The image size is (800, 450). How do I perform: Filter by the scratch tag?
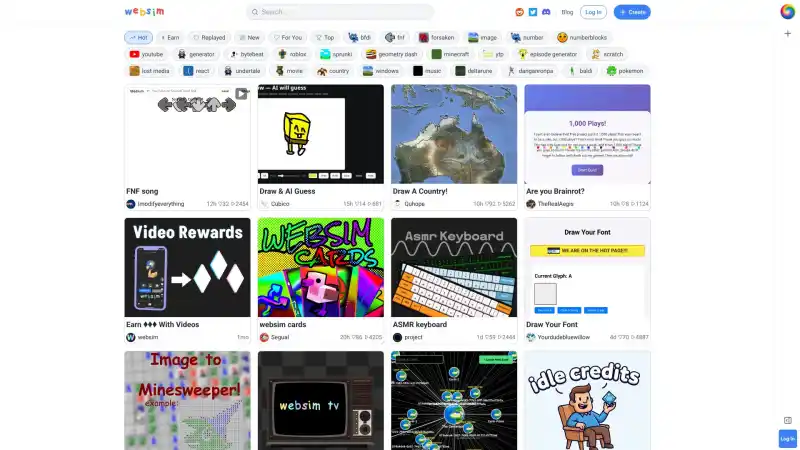[x=607, y=54]
